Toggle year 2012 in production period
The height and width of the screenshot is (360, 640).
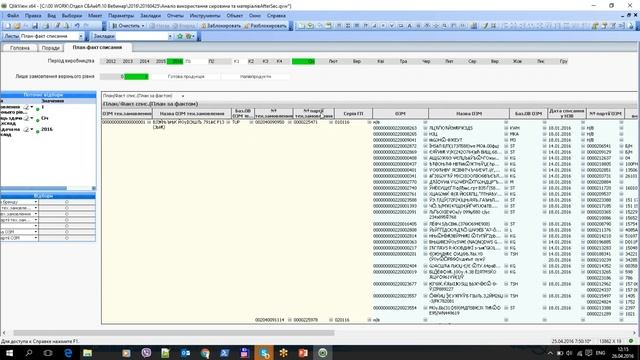[111, 61]
